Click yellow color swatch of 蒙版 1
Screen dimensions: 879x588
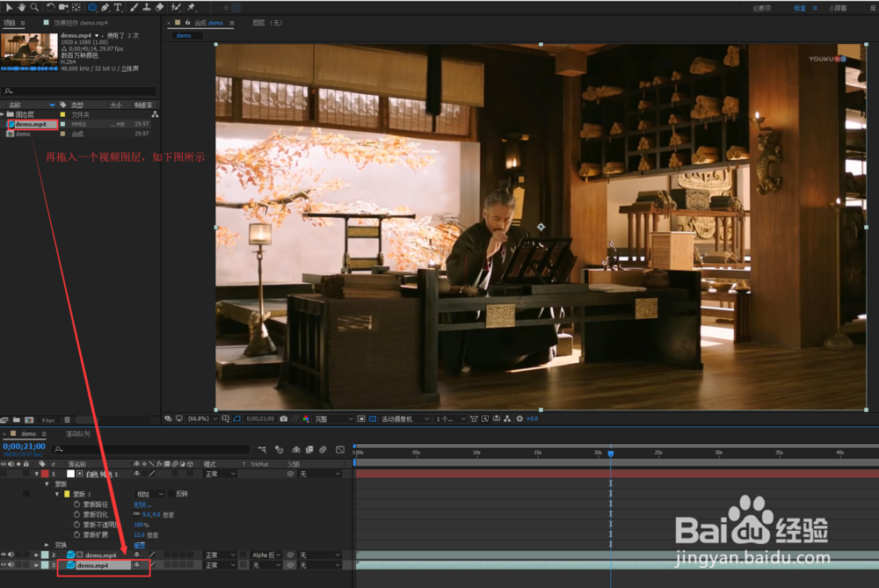coord(67,494)
